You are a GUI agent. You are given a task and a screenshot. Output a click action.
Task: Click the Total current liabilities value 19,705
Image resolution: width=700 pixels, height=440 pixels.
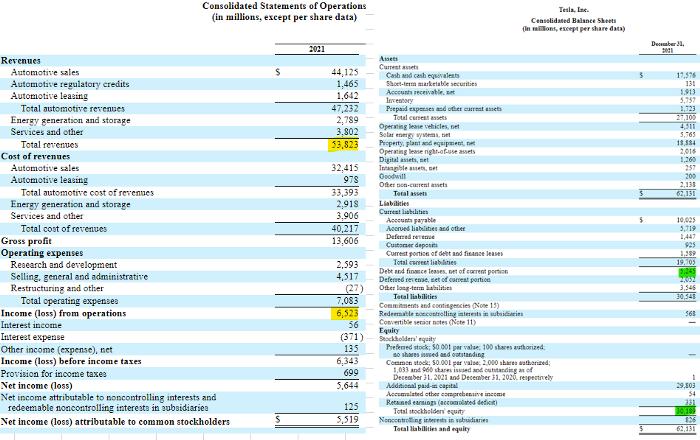point(686,262)
